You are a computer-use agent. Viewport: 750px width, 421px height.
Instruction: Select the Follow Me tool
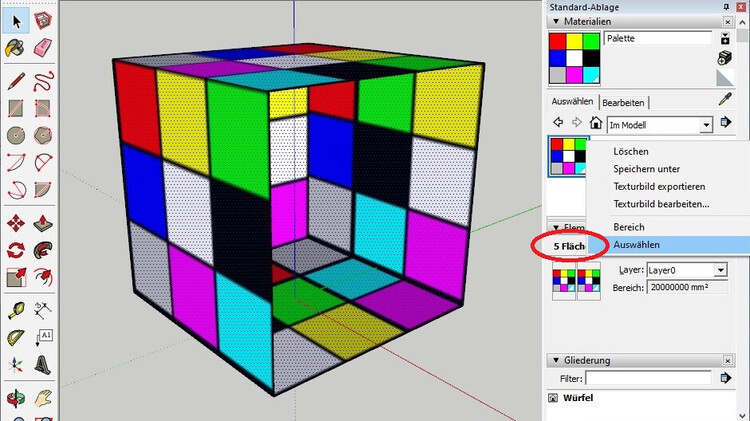click(43, 250)
